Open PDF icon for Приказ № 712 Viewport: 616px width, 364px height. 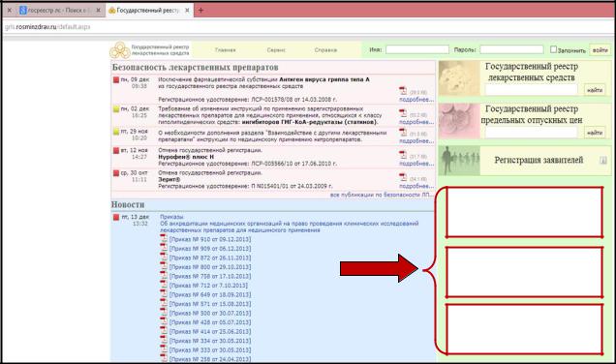(164, 285)
